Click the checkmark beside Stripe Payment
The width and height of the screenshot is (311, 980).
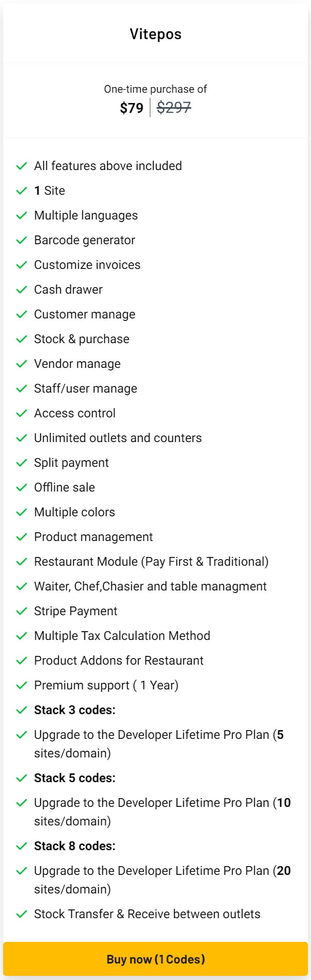22,611
